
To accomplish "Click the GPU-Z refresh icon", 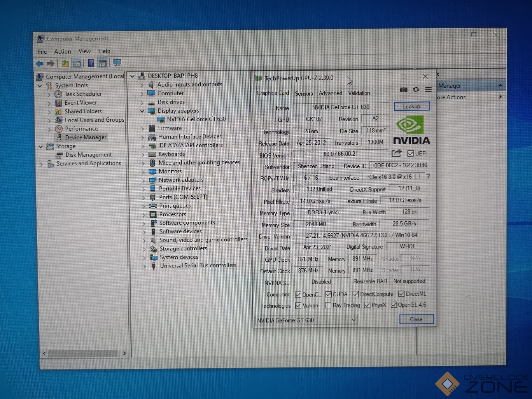I will click(416, 90).
